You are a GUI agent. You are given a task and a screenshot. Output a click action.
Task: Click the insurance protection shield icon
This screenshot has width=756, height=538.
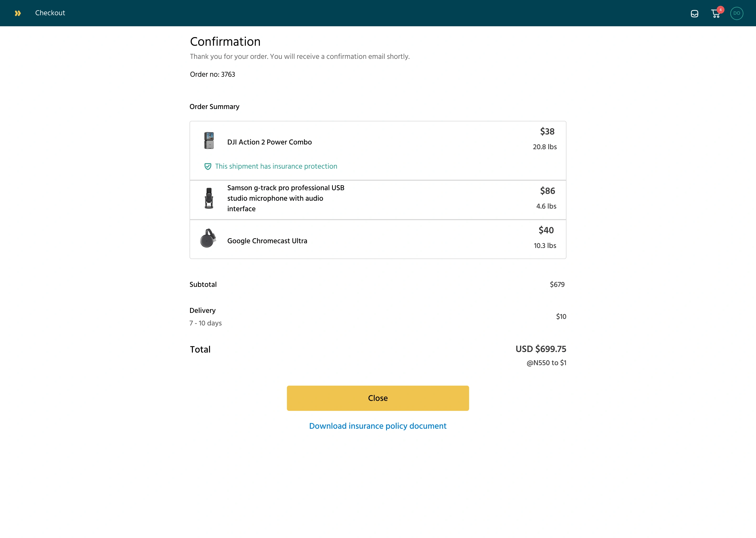coord(208,166)
